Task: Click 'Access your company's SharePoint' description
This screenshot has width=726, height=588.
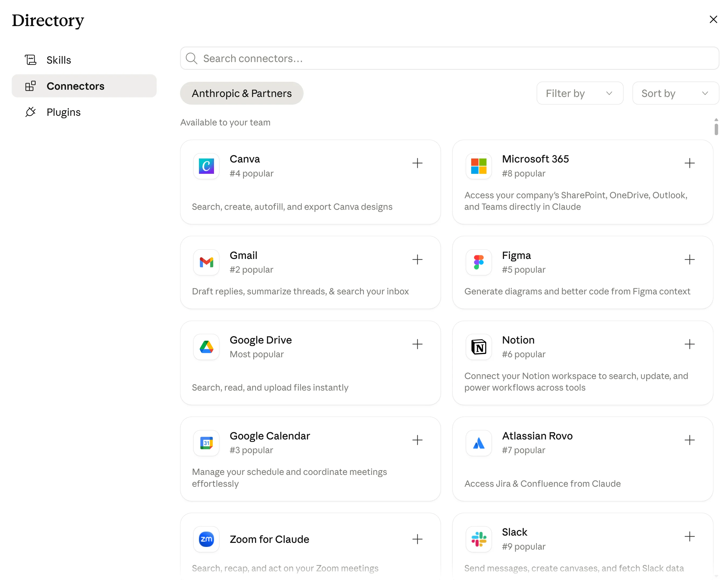Action: coord(576,201)
